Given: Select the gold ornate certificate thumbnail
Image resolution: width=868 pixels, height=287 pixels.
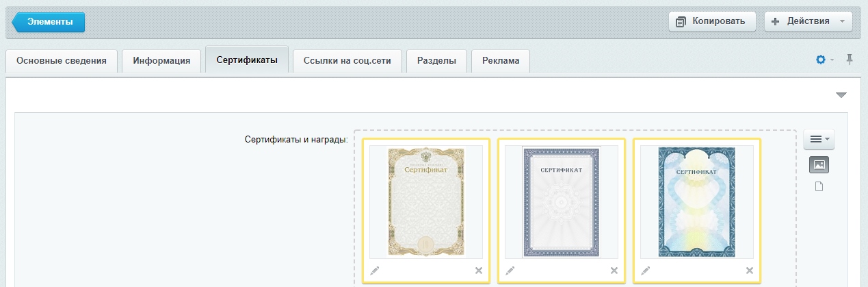Looking at the screenshot, I should (x=426, y=202).
